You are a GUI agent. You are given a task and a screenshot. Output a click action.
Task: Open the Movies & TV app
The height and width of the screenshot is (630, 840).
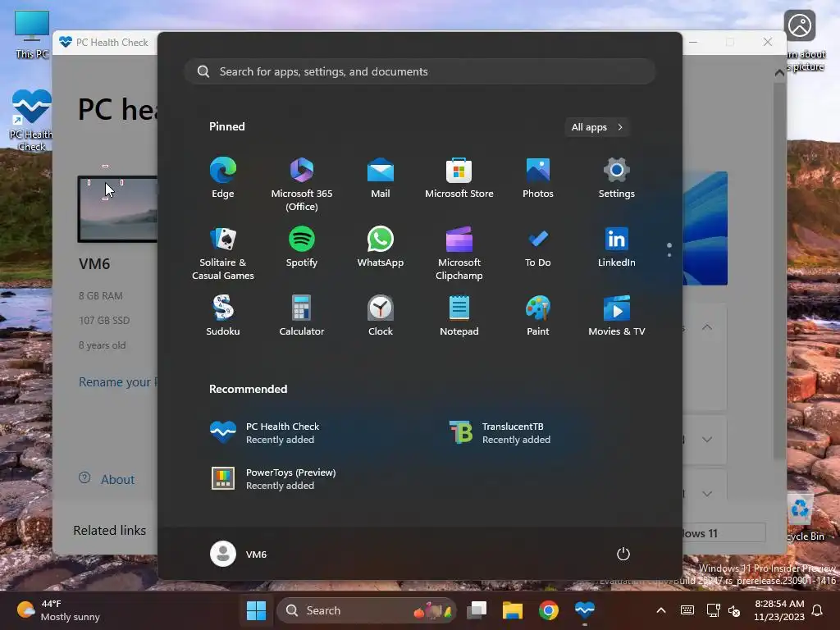pos(617,316)
